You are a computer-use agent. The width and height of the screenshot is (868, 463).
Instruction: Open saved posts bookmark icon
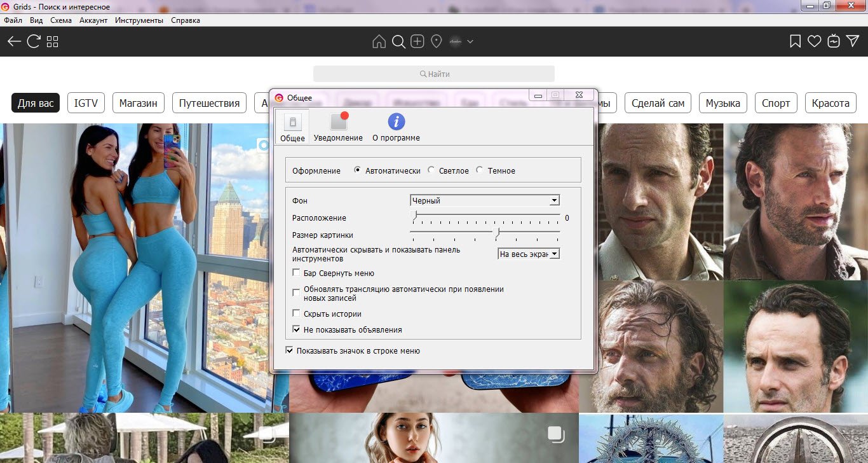(x=794, y=41)
